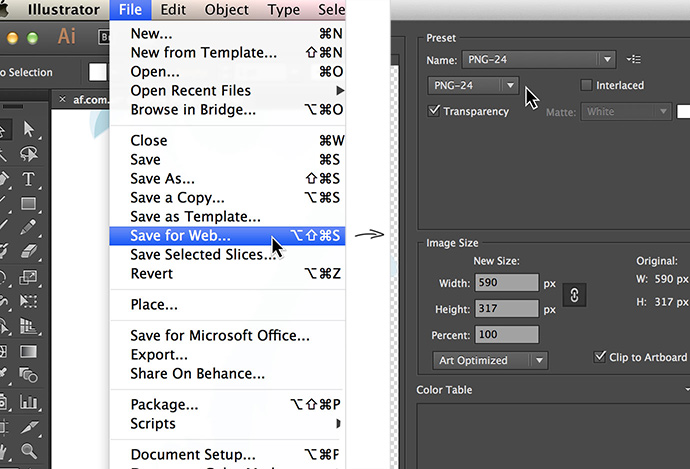Choose Package... from the File menu

[x=227, y=404]
